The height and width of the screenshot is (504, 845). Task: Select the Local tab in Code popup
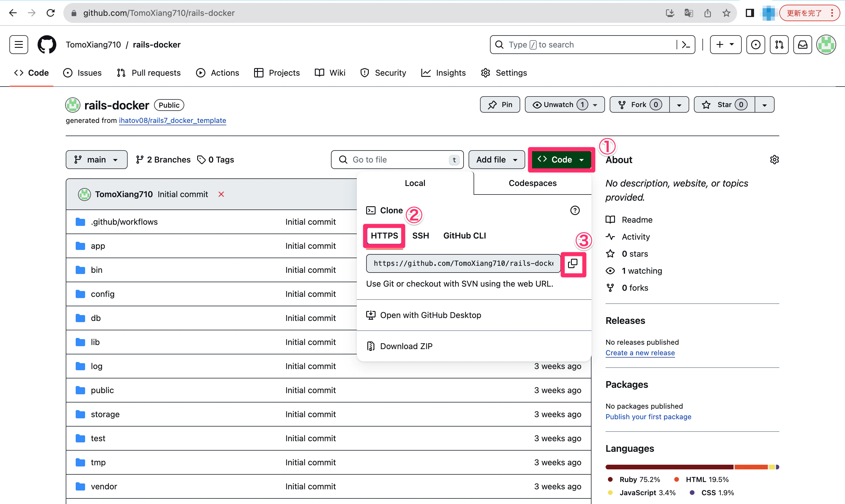coord(415,183)
